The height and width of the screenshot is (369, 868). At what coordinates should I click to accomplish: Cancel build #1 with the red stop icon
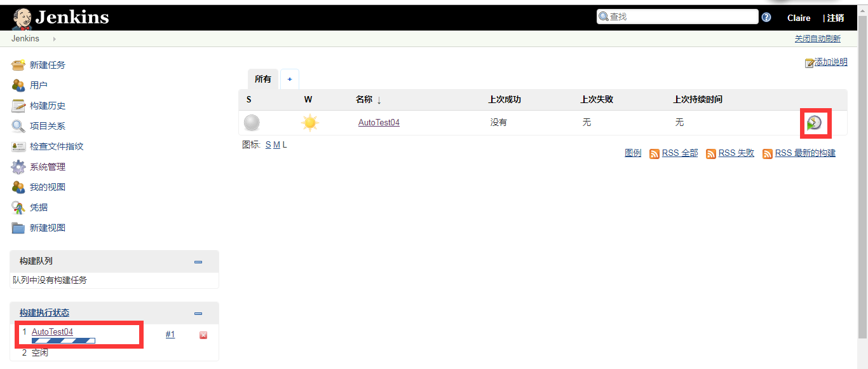tap(203, 335)
